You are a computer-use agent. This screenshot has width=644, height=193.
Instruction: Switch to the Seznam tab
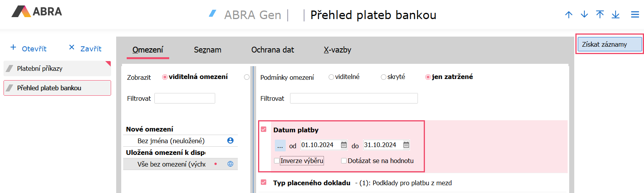point(207,50)
